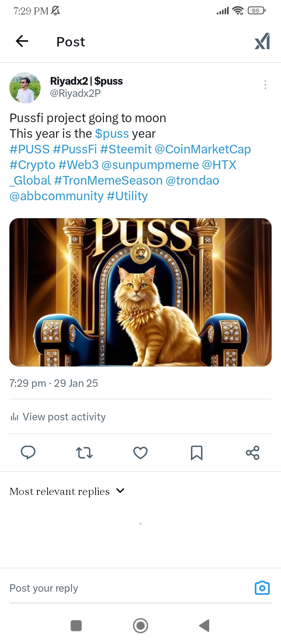Open the #TronMemeSeason hashtag
Viewport: 281px width, 644px height.
click(108, 180)
